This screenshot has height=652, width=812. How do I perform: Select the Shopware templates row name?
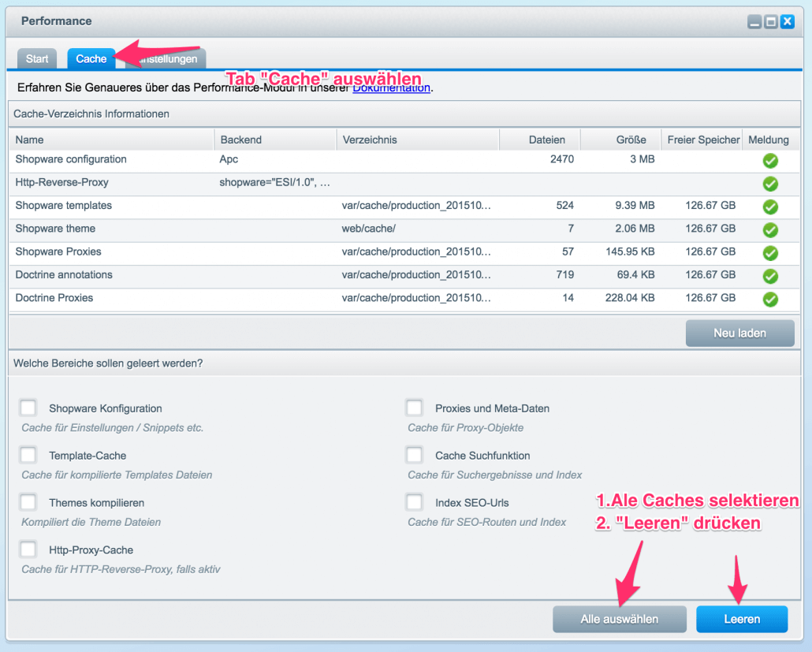(x=63, y=205)
